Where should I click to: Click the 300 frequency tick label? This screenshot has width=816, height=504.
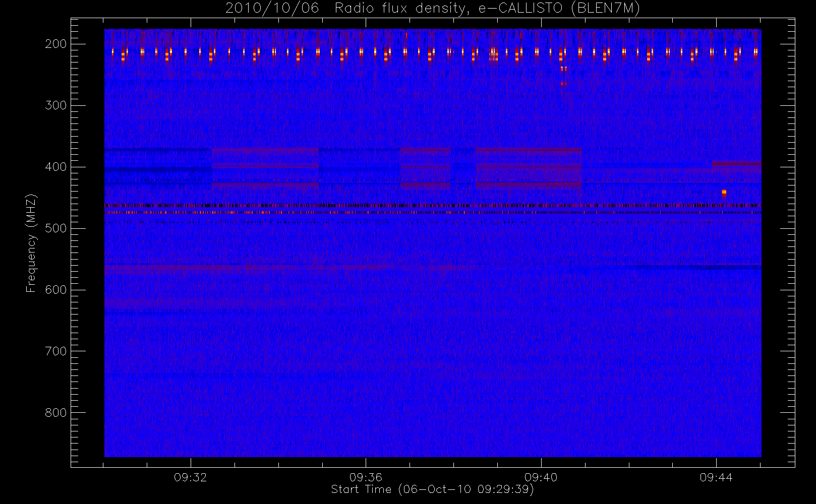click(56, 105)
